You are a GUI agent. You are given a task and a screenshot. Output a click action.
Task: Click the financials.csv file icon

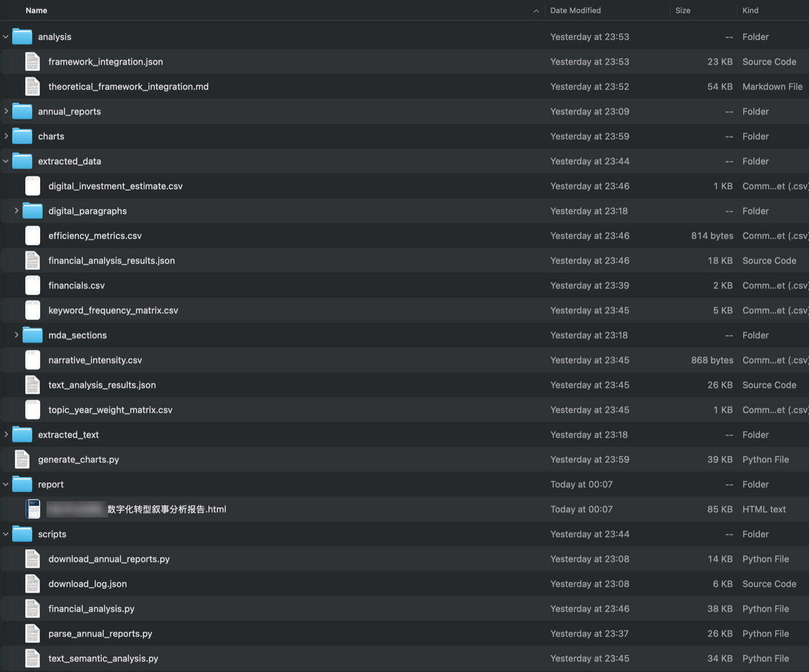[x=33, y=285]
